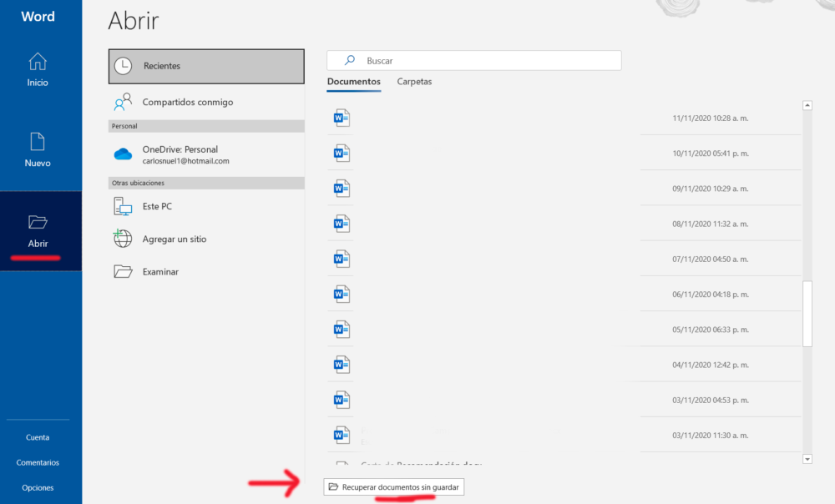Click the Inicio home icon in sidebar
The width and height of the screenshot is (835, 504).
38,63
